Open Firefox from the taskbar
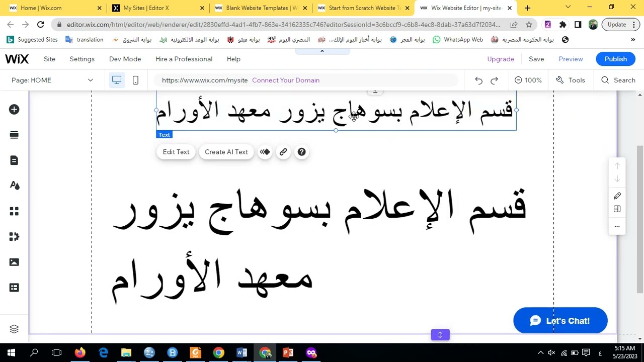 (x=79, y=353)
